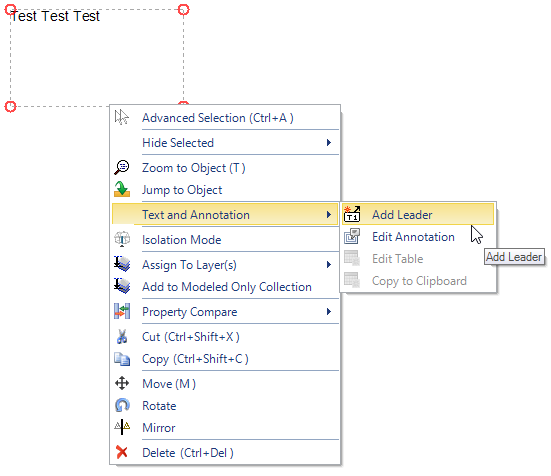Click the Zoom to Object magnifier icon
This screenshot has height=476, width=551.
coord(122,167)
